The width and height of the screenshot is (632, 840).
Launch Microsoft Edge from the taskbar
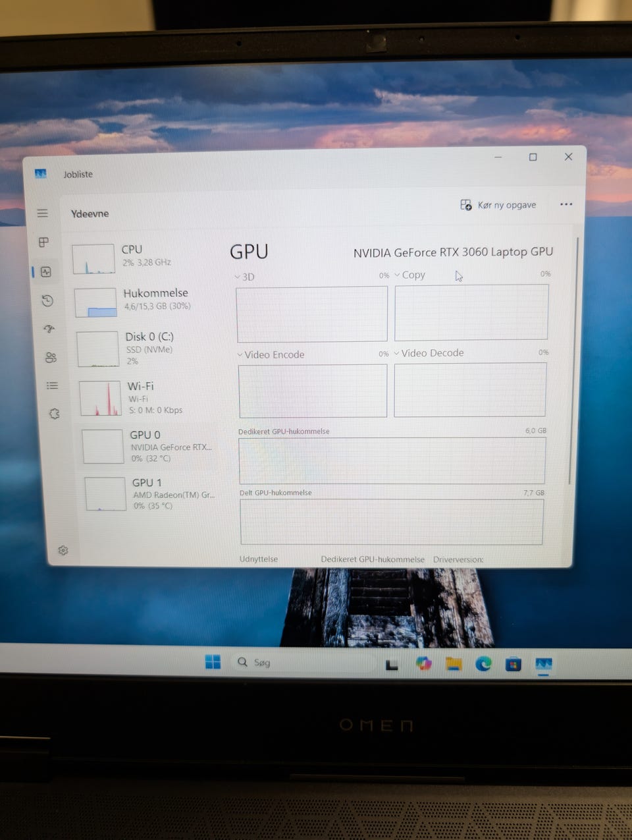pyautogui.click(x=483, y=664)
